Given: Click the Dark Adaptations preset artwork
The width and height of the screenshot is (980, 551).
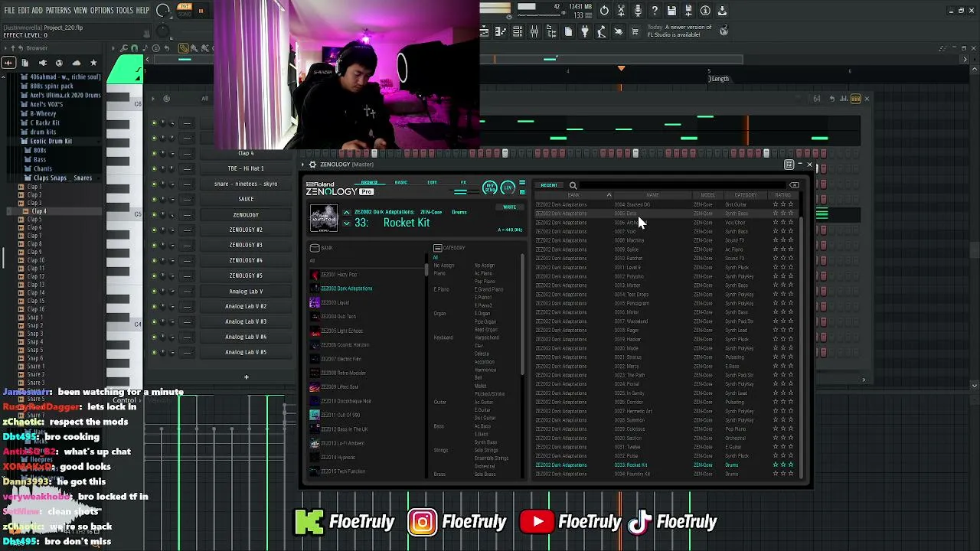Looking at the screenshot, I should point(323,218).
